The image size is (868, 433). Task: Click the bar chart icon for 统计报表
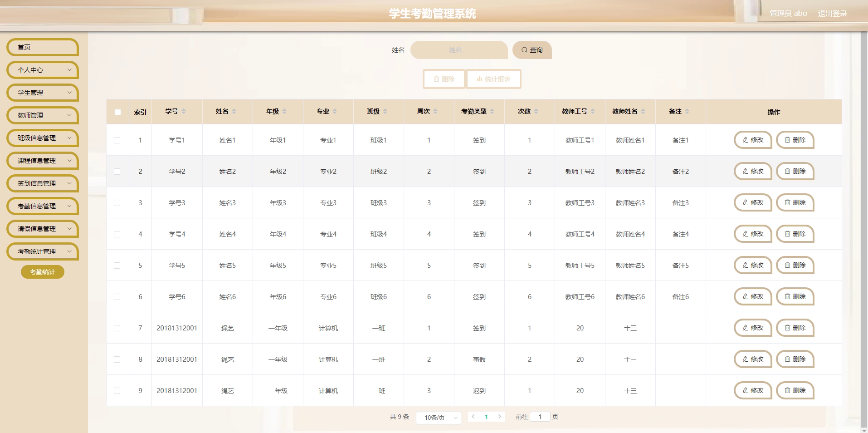click(479, 79)
